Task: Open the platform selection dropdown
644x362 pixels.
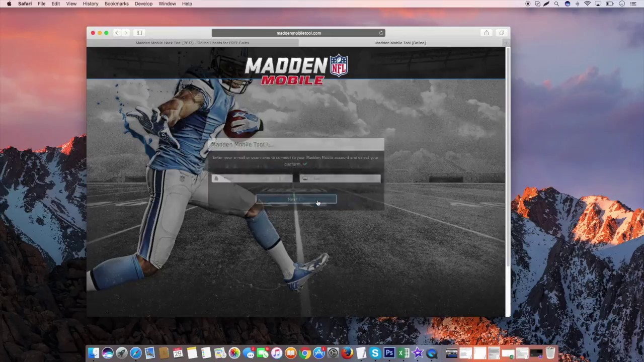Action: point(340,178)
